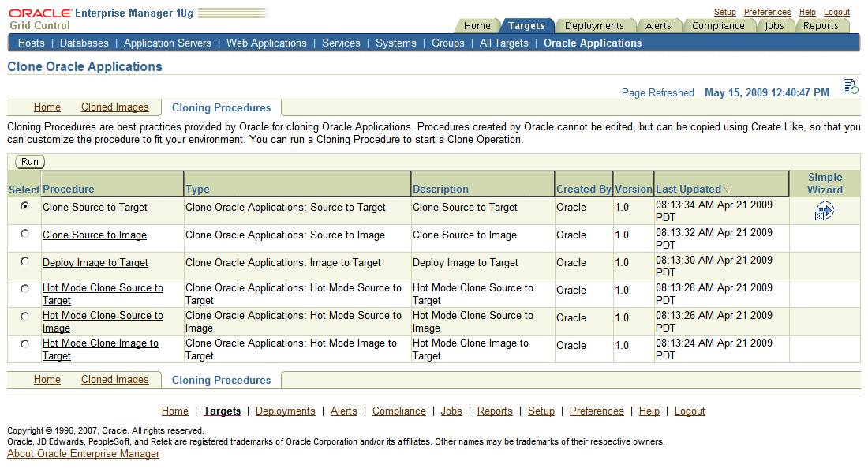Open the lower Home sub-tab link
The image size is (868, 473).
coord(47,379)
